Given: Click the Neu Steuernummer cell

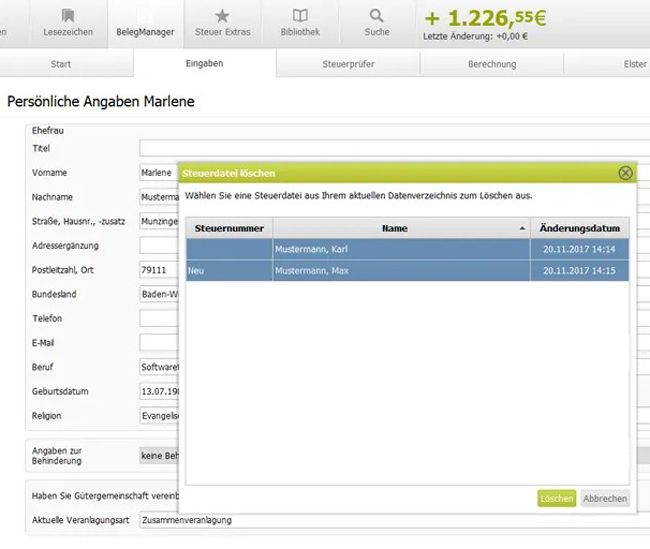Looking at the screenshot, I should [x=229, y=271].
